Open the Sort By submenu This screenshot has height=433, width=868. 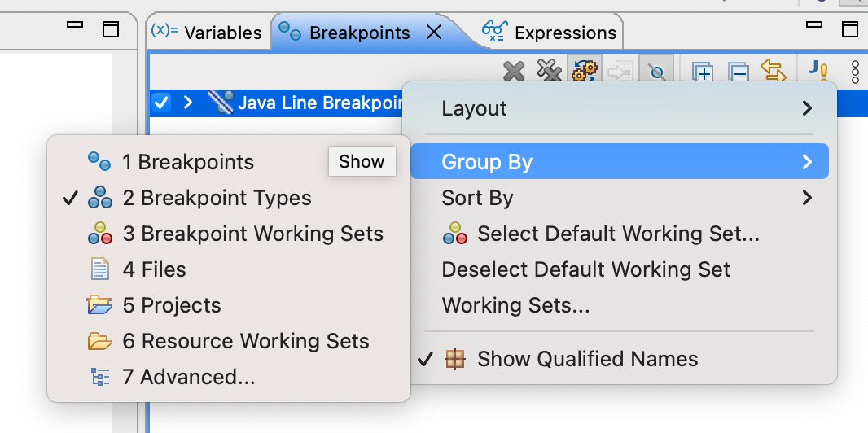pyautogui.click(x=619, y=198)
